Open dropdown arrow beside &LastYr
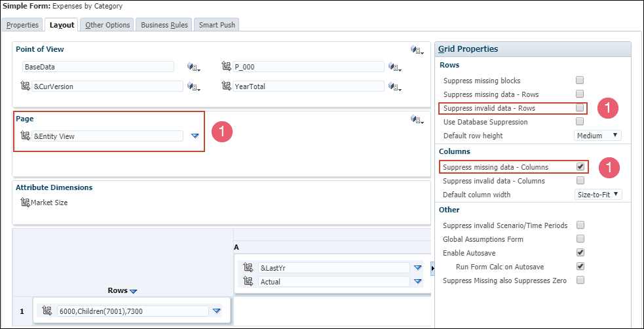644x329 pixels. (418, 268)
